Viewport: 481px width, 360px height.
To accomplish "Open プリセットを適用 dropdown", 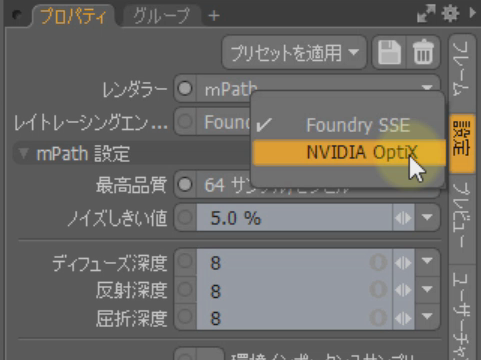I will coord(294,53).
